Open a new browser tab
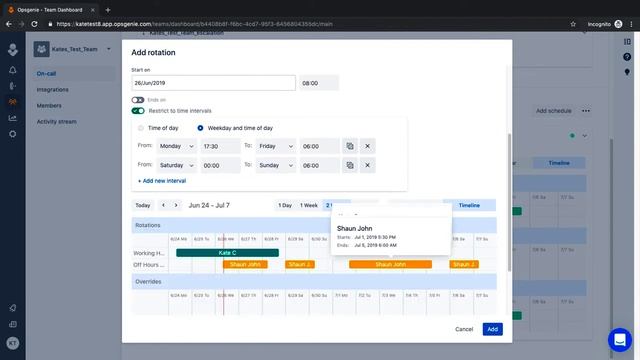 pos(108,10)
